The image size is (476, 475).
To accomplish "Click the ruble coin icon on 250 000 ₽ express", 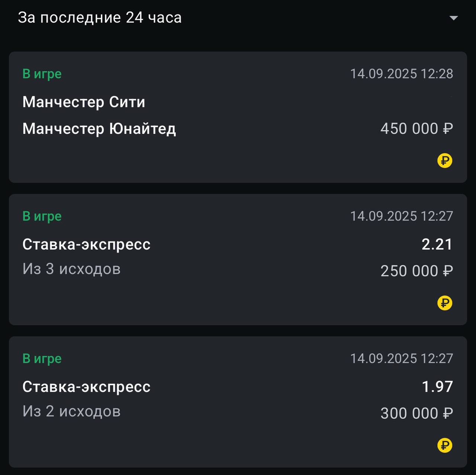I will 444,303.
